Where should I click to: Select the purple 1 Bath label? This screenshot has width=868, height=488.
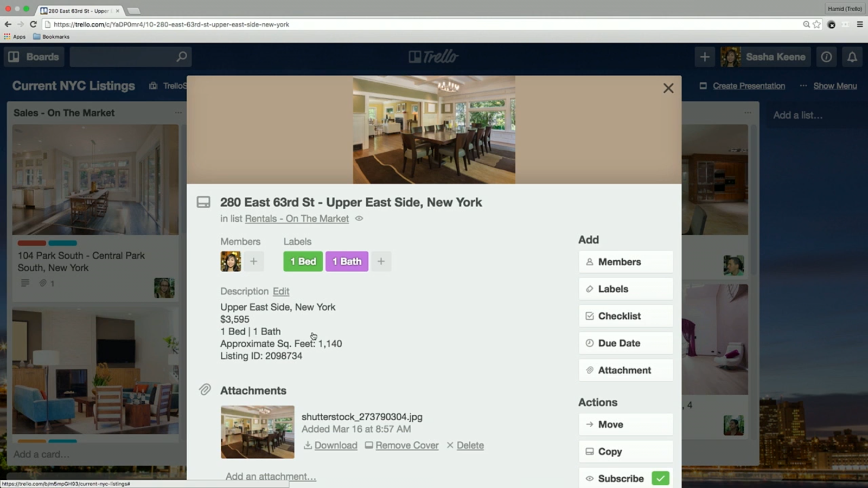[347, 261]
